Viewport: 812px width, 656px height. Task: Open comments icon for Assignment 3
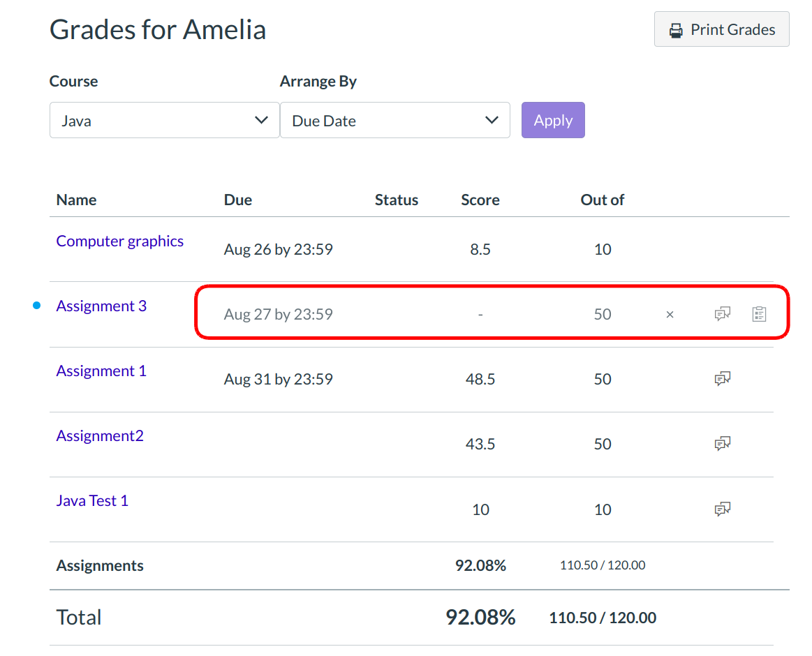tap(722, 314)
